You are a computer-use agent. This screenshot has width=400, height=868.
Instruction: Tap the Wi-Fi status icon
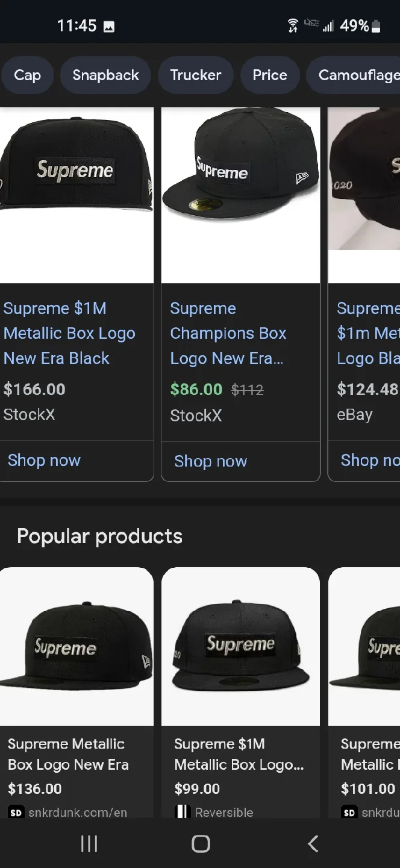pos(293,25)
